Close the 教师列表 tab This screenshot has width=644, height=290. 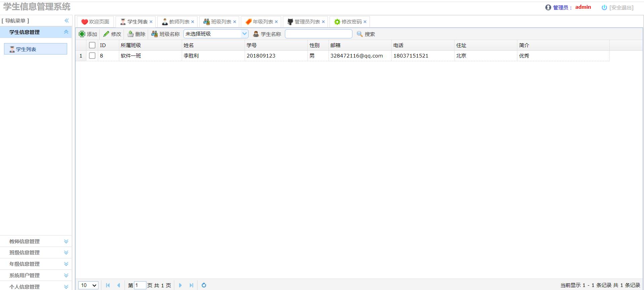pos(192,22)
